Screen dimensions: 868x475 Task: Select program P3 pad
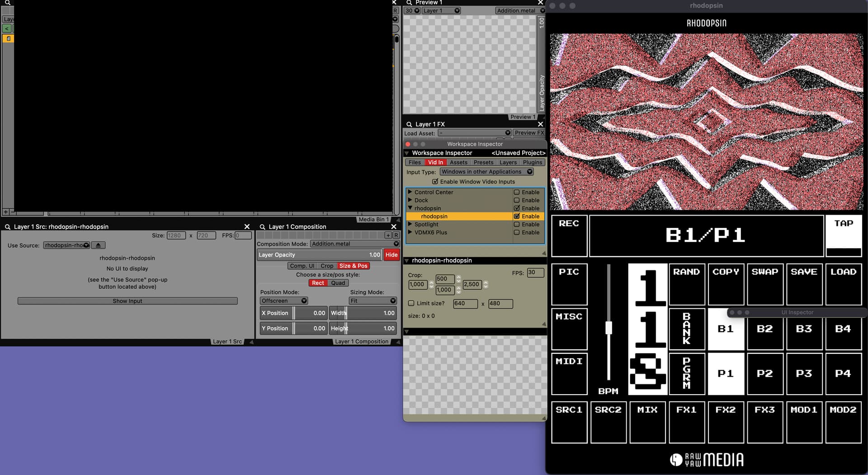804,374
